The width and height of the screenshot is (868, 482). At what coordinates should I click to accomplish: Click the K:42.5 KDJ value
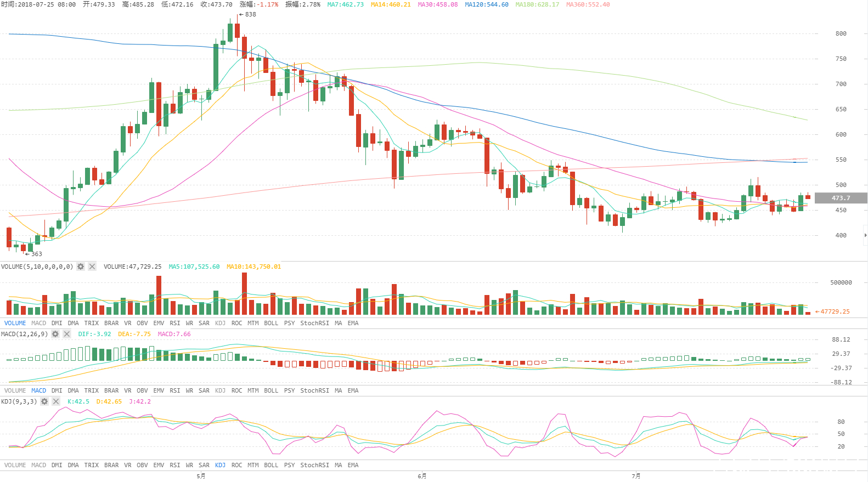78,401
